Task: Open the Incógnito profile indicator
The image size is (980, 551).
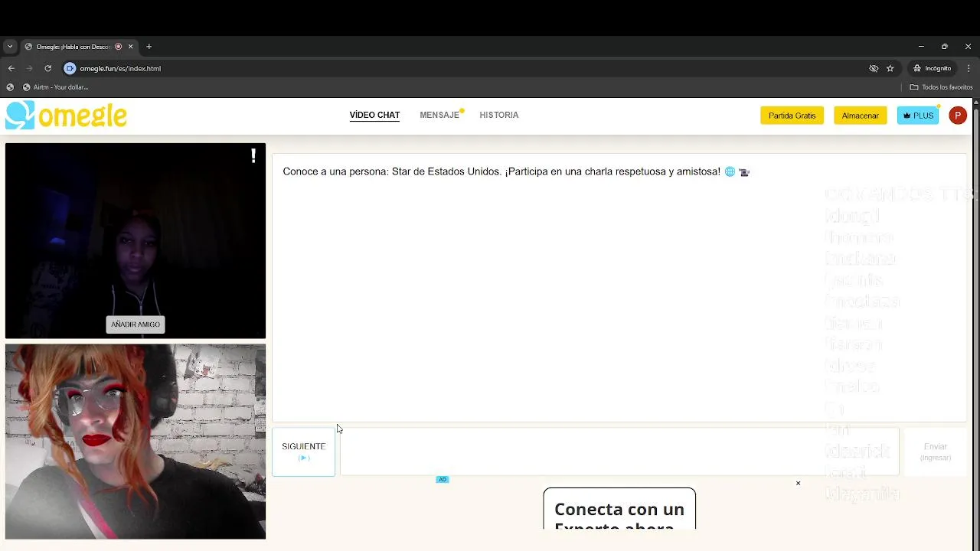Action: [x=932, y=68]
